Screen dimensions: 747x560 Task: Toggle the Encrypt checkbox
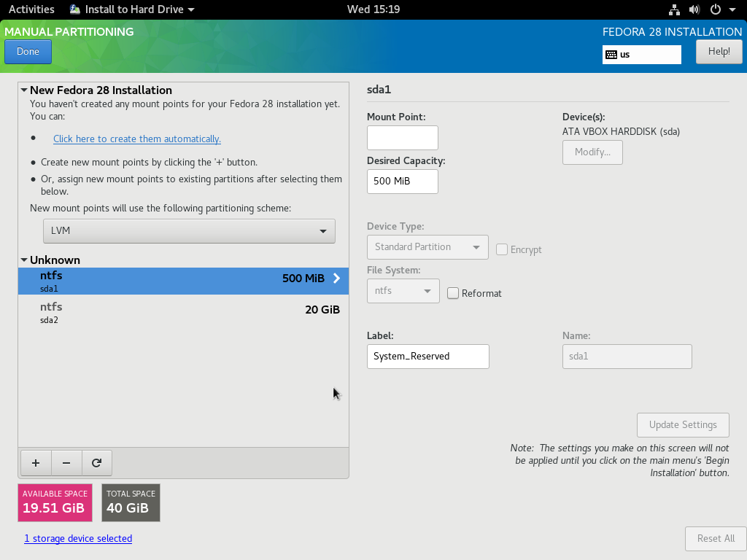502,249
